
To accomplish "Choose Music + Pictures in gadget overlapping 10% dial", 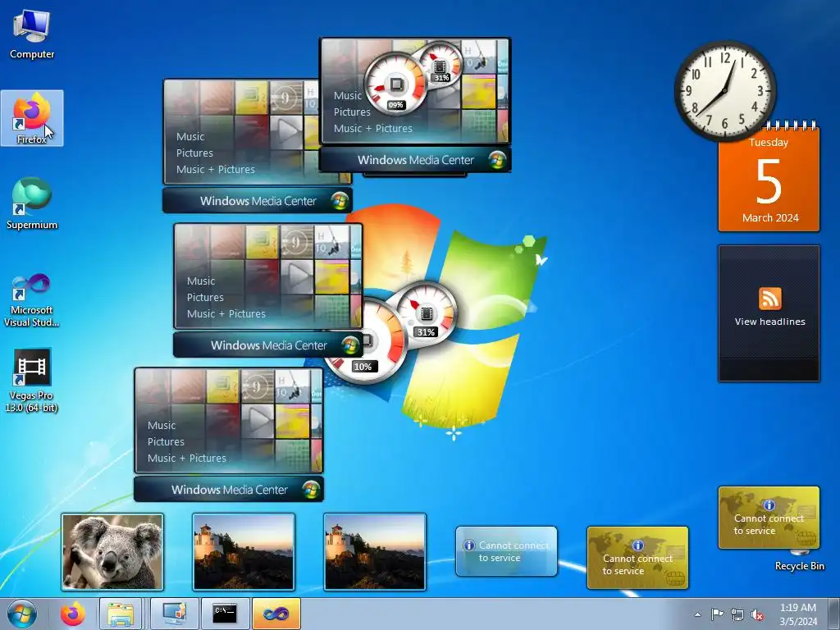I will click(226, 314).
